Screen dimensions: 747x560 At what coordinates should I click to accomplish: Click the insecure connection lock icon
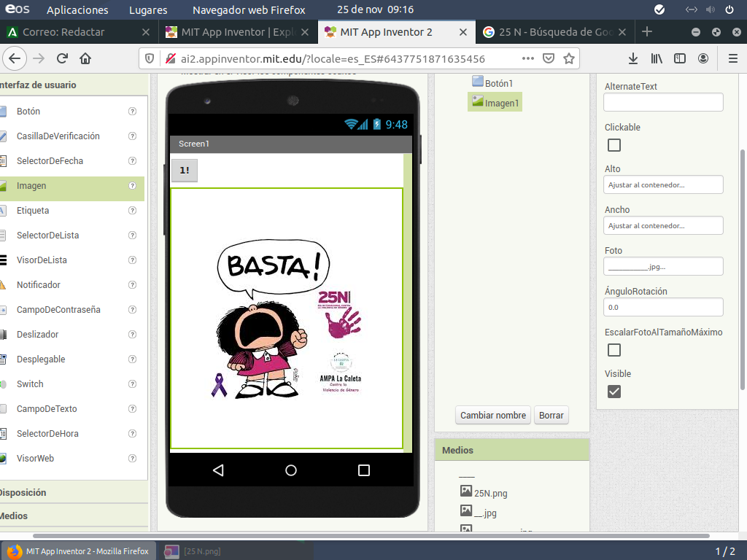[x=170, y=58]
